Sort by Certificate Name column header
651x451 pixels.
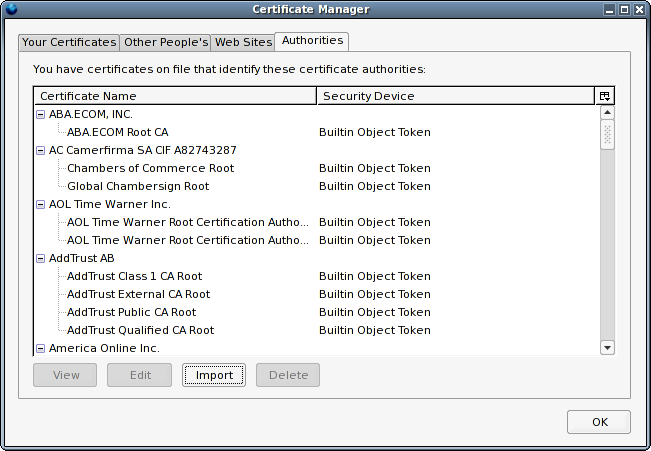(175, 96)
